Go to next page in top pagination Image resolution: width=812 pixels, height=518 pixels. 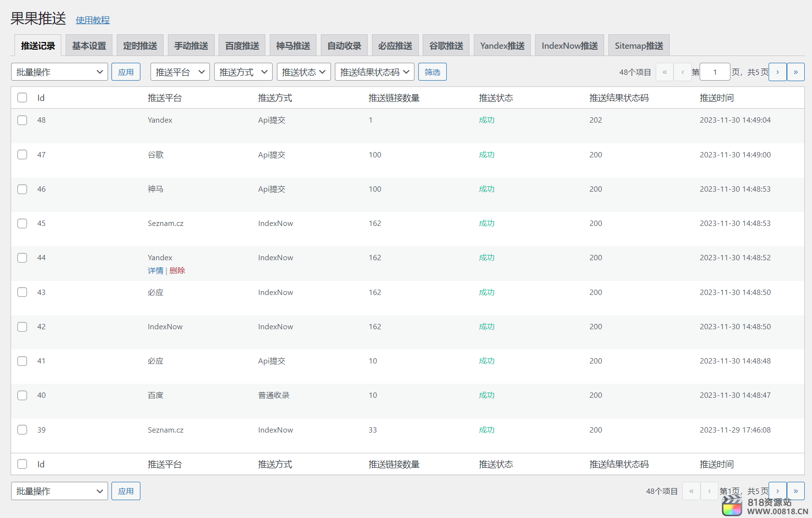point(777,72)
